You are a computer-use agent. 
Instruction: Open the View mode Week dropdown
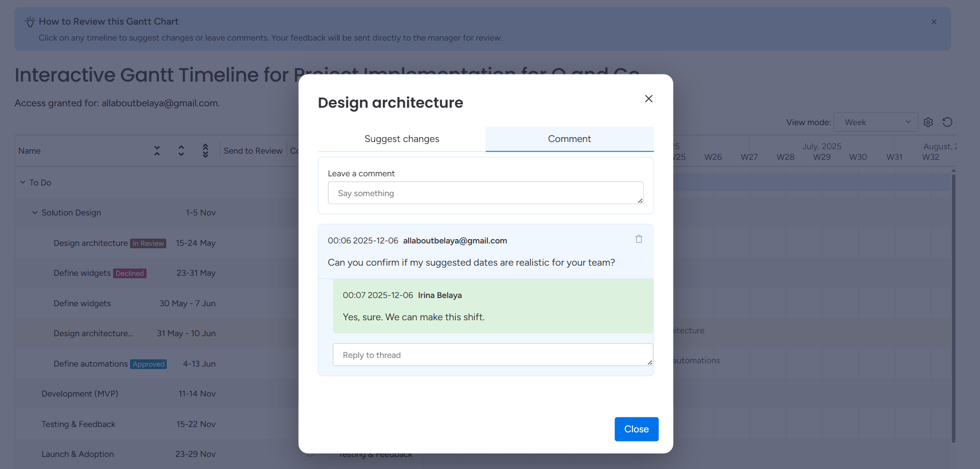click(876, 122)
